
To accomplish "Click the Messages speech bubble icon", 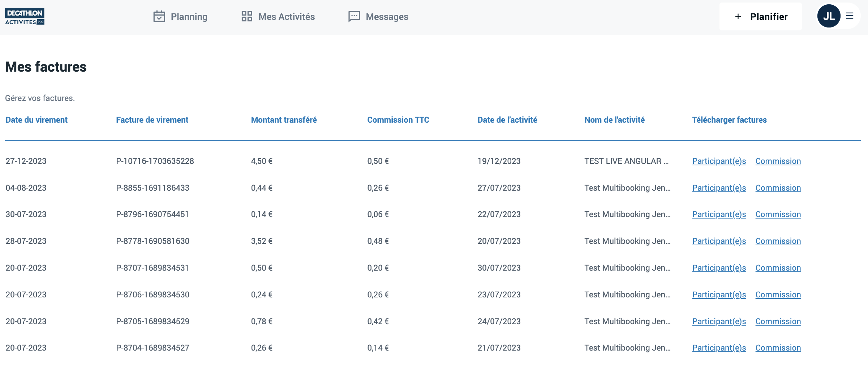I will tap(354, 17).
